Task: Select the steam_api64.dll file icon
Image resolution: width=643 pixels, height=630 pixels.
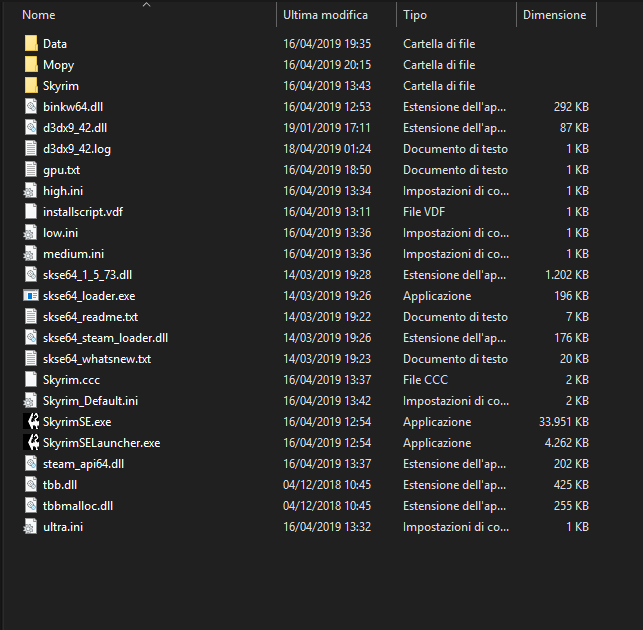Action: (31, 463)
